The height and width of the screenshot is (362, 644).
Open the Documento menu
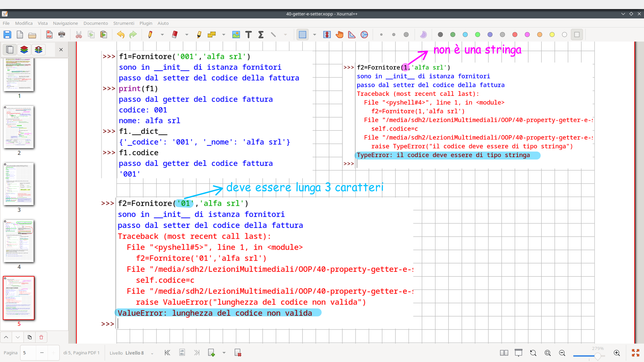(x=96, y=23)
